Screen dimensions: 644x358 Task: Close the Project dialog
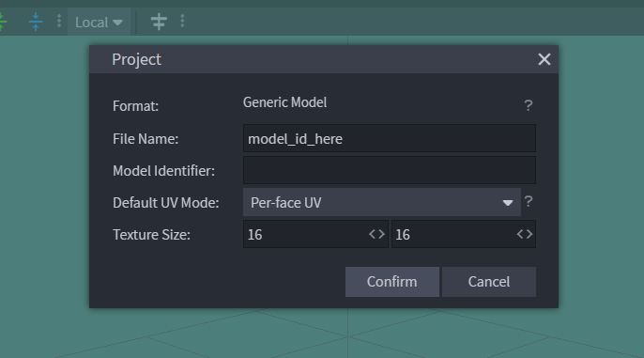(x=544, y=59)
